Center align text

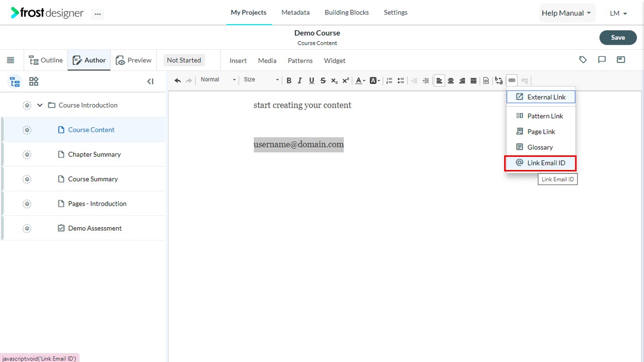tap(451, 80)
